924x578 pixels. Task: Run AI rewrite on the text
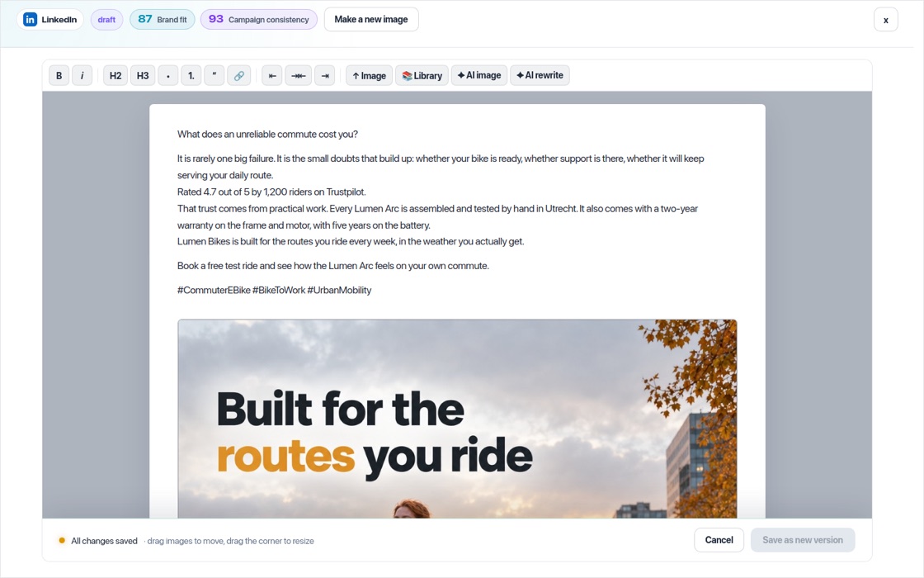540,75
